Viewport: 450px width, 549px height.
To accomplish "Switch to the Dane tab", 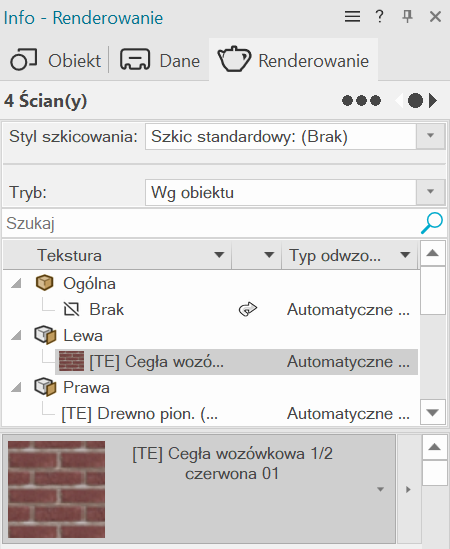I will click(160, 60).
